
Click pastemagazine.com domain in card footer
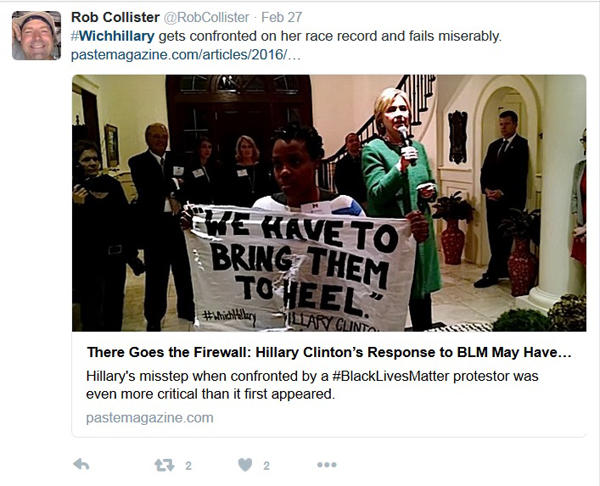[150, 418]
